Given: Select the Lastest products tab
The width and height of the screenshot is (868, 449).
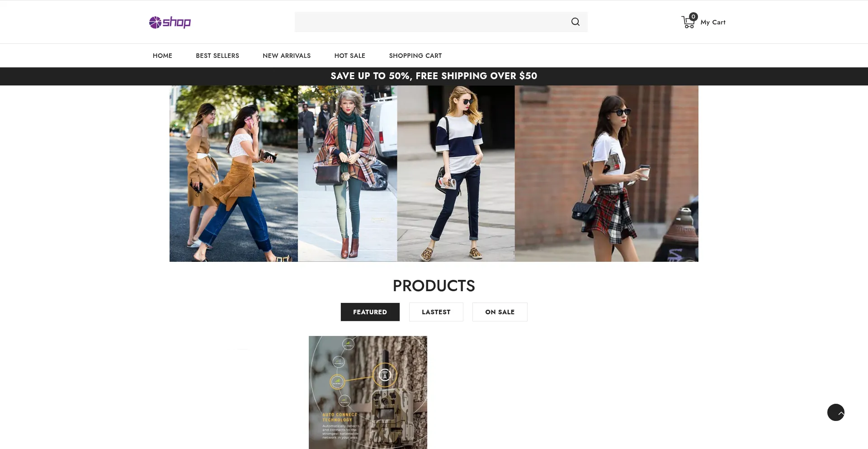Looking at the screenshot, I should 436,312.
